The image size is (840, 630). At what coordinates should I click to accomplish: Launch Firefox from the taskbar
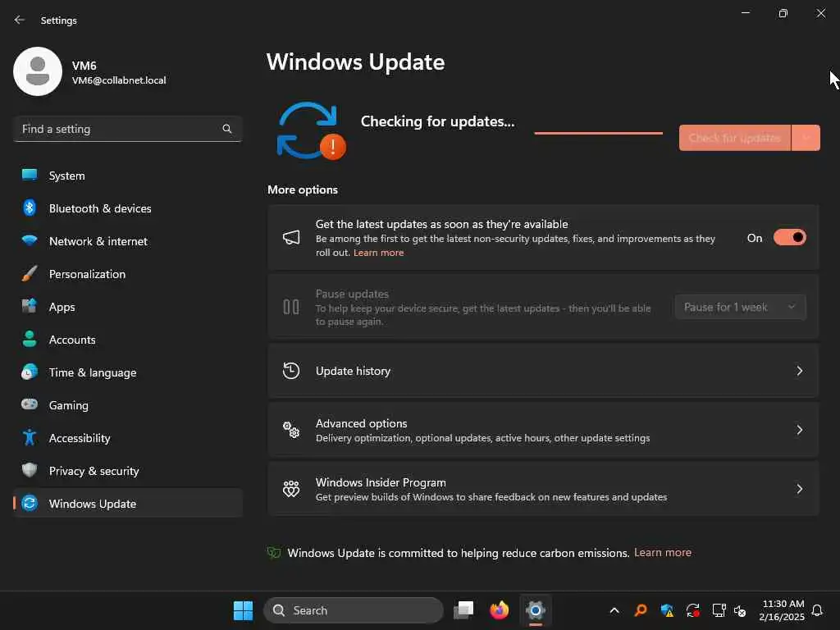(x=500, y=610)
